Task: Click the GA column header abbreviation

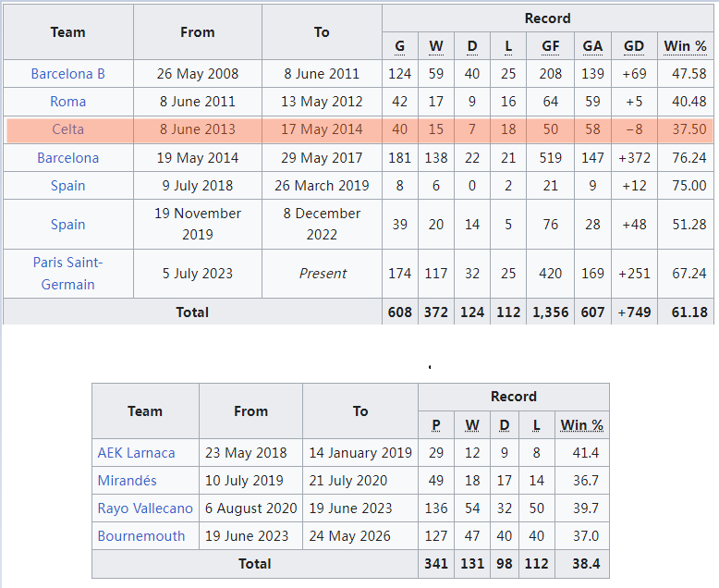Action: 592,46
